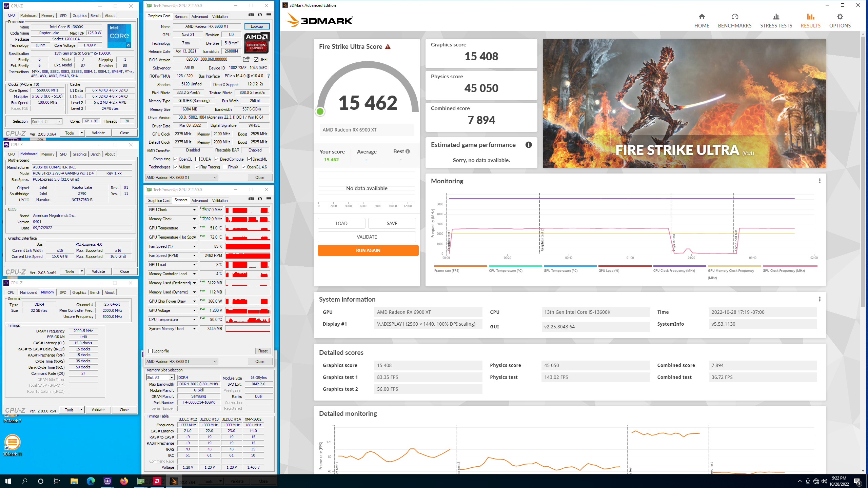Click the Fire Strike Ultra thumbnail image
Viewport: 868px width, 488px height.
click(684, 103)
